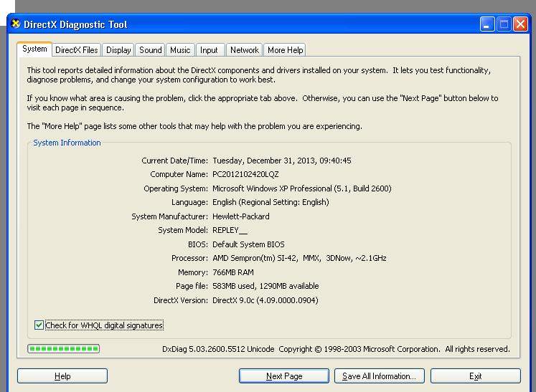Click Save All Information button
This screenshot has height=392, width=536.
379,376
